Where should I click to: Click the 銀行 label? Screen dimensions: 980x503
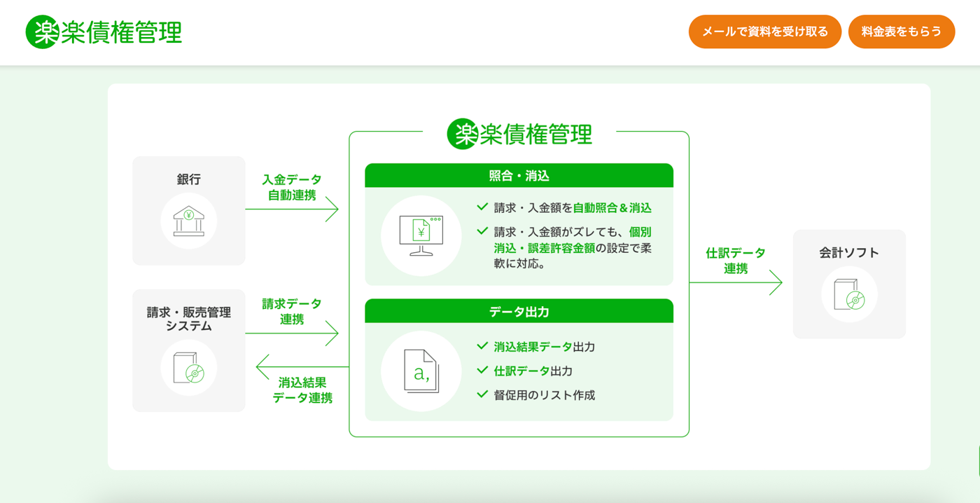tap(189, 179)
